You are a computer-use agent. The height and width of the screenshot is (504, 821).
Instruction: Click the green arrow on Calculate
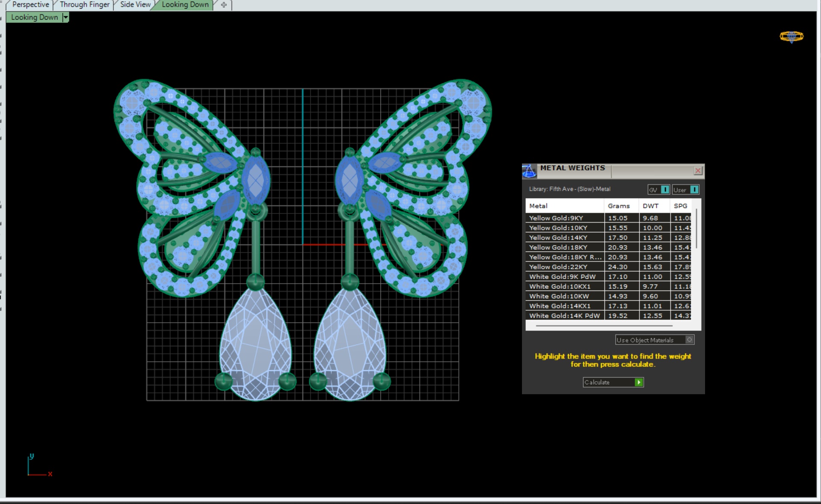tap(639, 382)
